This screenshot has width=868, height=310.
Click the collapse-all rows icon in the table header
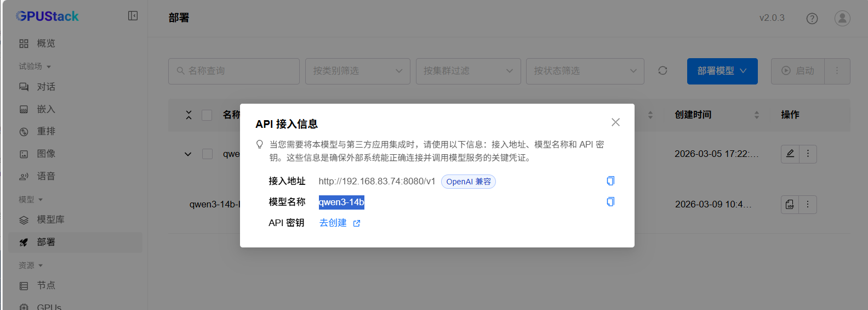189,115
